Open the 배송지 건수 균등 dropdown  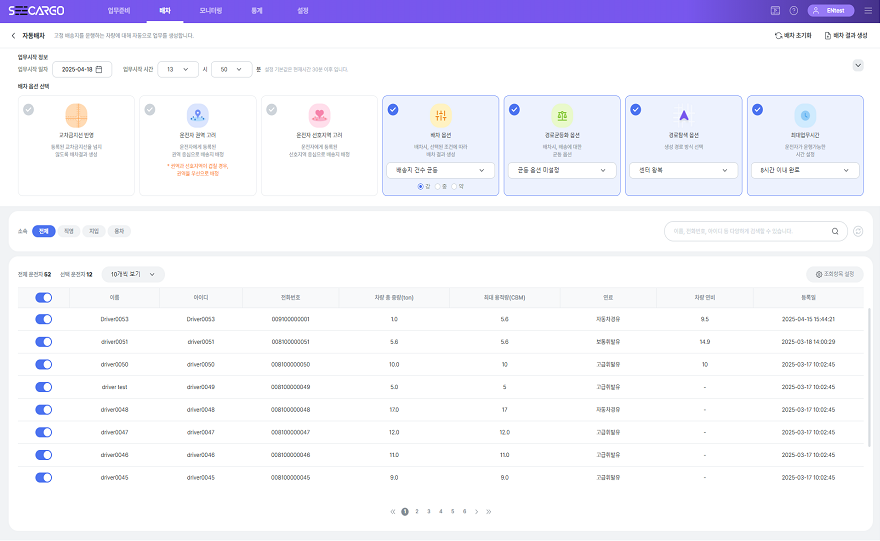[440, 171]
